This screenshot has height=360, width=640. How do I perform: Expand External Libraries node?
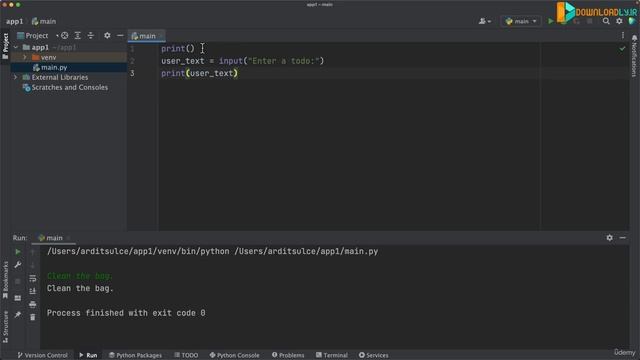point(16,77)
